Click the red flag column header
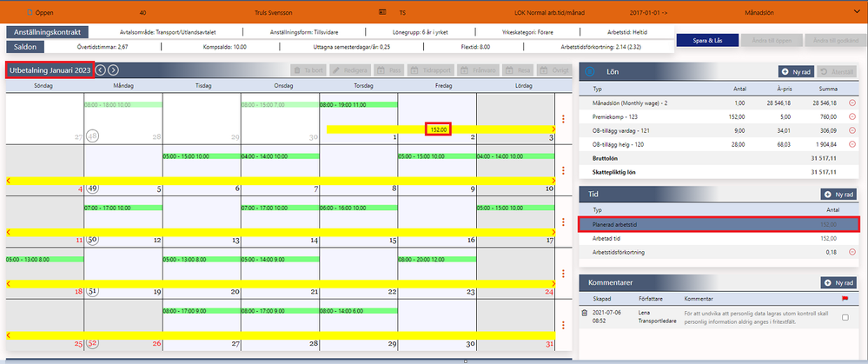The width and height of the screenshot is (868, 364). [x=845, y=299]
